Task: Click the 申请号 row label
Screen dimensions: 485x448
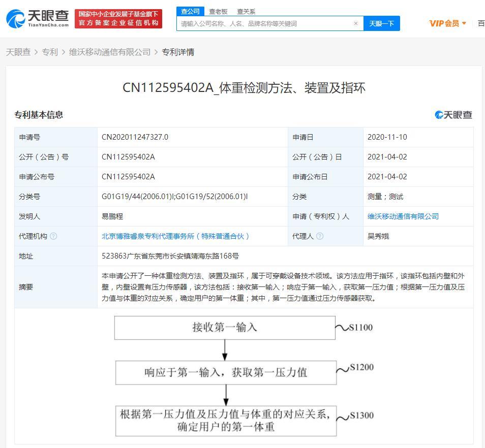Action: (29, 137)
